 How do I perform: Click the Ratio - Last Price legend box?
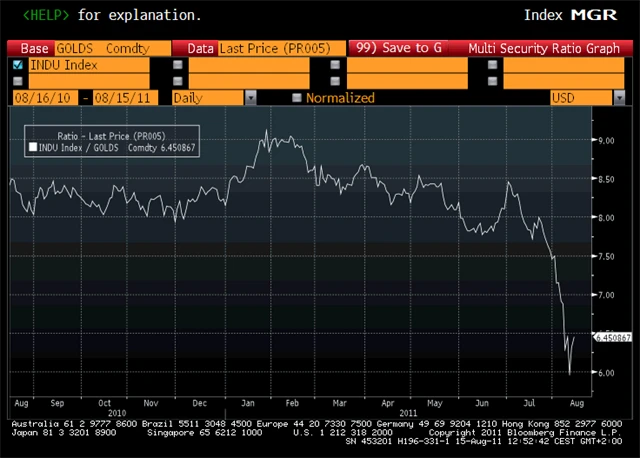(113, 141)
